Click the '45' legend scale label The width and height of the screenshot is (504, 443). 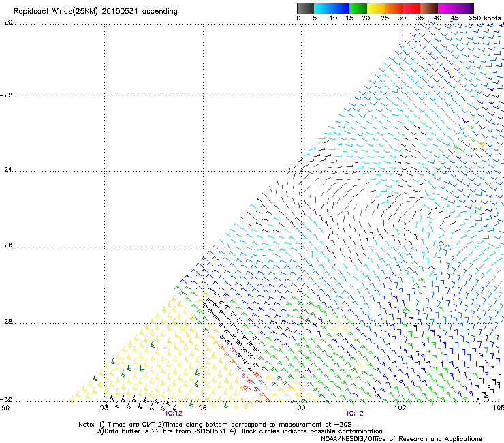point(454,18)
